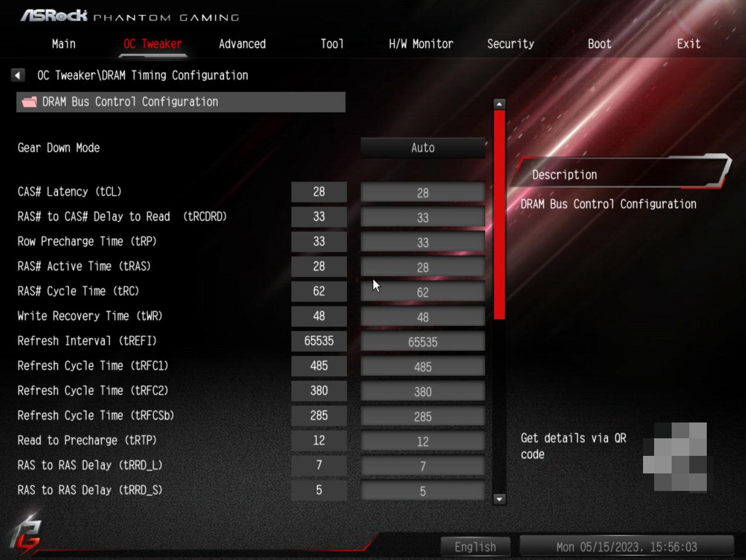Click the English language button

click(x=475, y=547)
